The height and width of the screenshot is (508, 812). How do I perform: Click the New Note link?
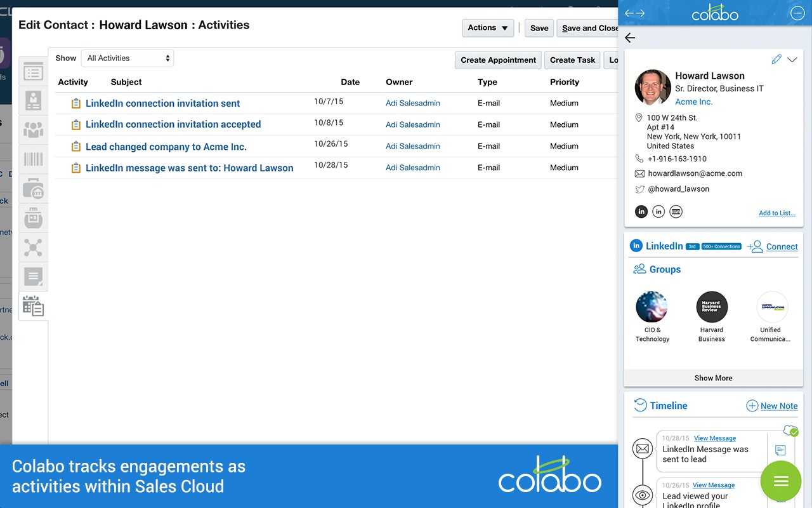click(x=779, y=406)
